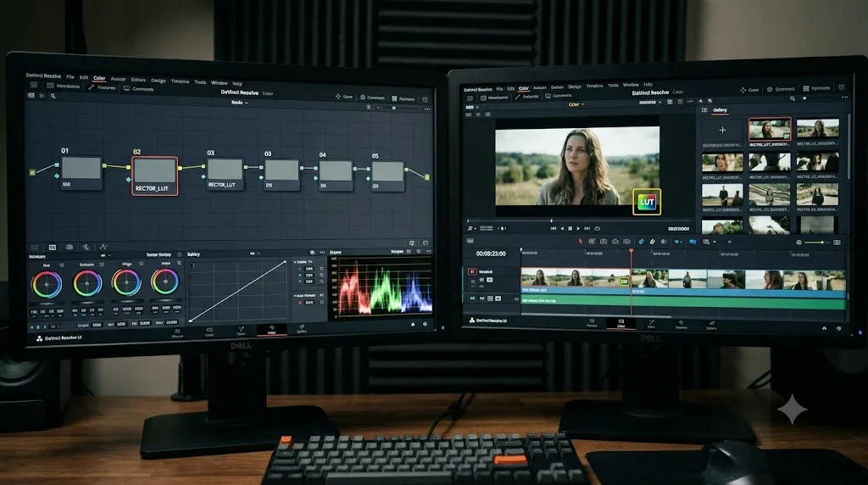
Task: Toggle the third circle beside the curve intensity values
Action: [x=321, y=282]
